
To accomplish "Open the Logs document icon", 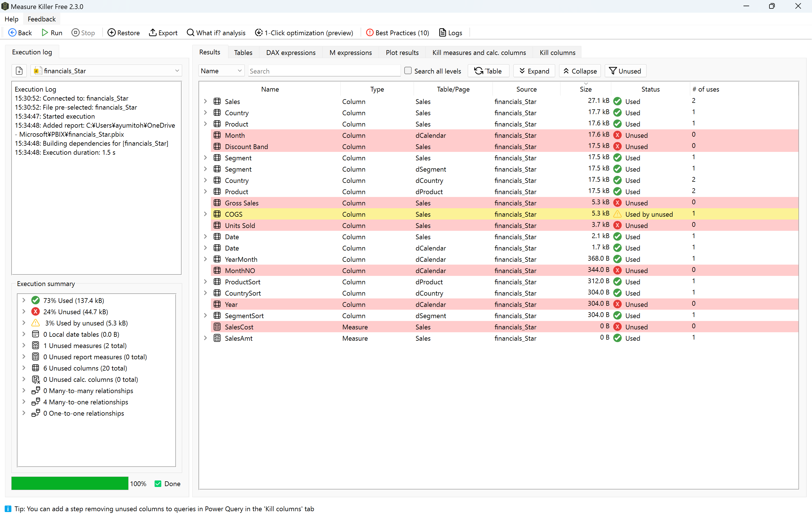I will click(x=442, y=33).
